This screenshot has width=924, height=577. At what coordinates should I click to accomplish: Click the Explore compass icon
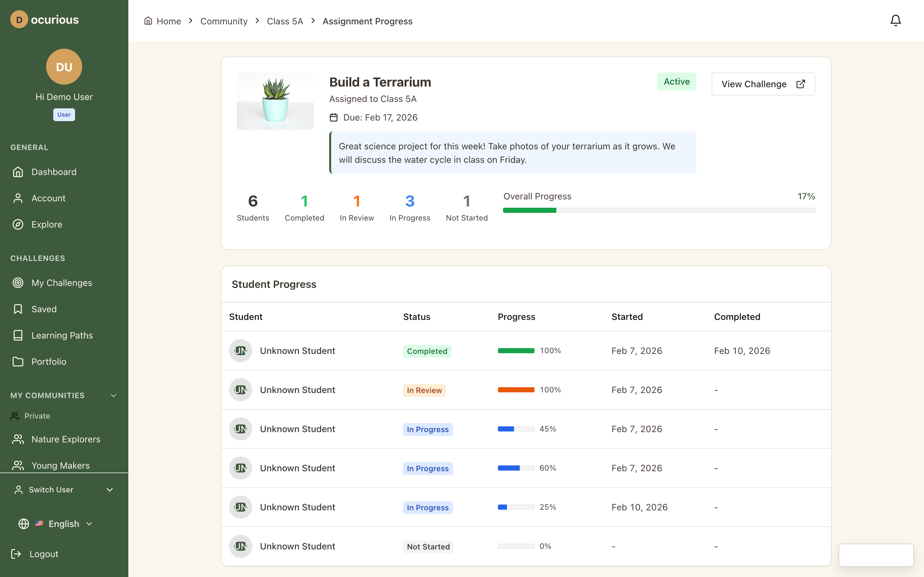point(18,224)
